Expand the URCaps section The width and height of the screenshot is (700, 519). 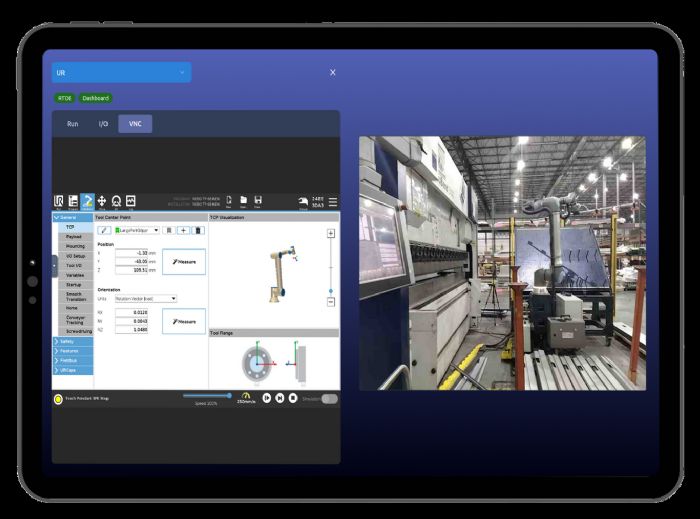73,370
